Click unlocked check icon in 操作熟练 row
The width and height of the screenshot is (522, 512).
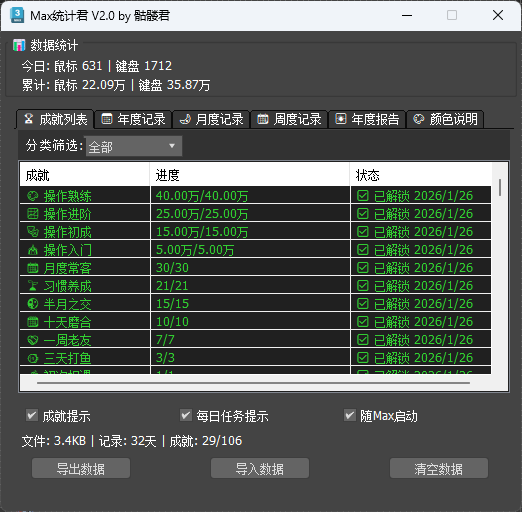[x=363, y=196]
